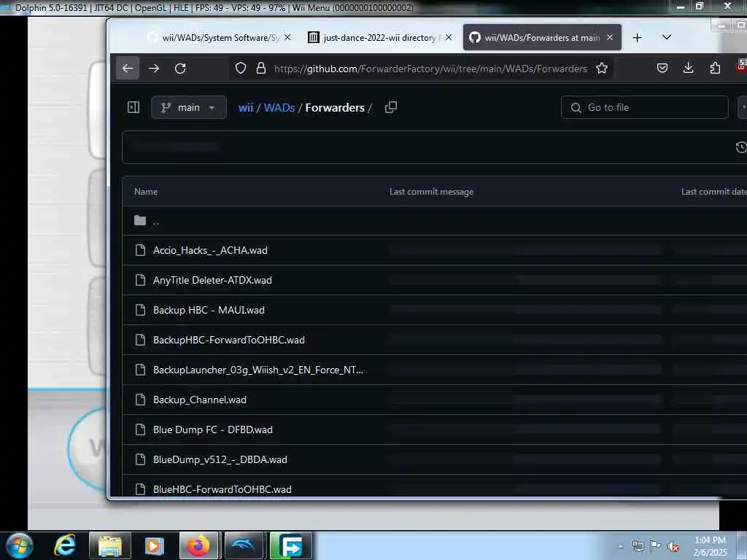The height and width of the screenshot is (560, 747).
Task: Close the System Software tab
Action: [x=287, y=37]
